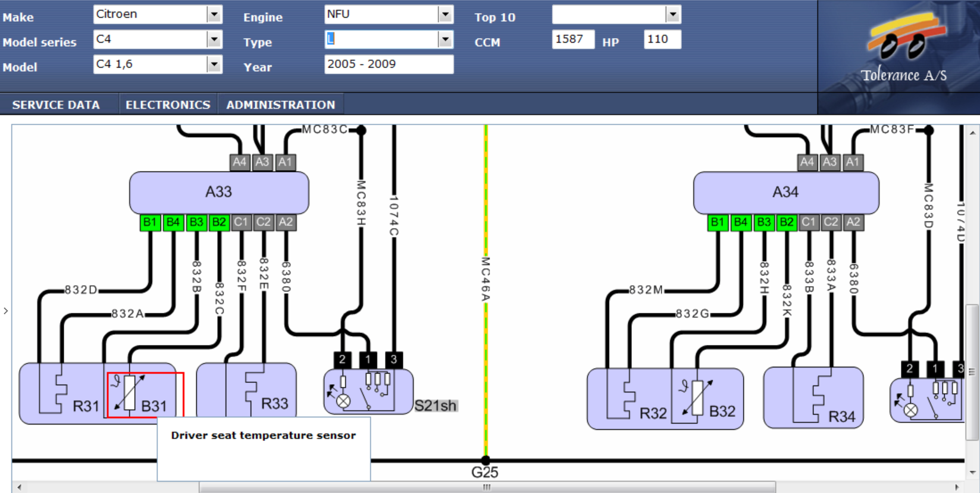
Task: Click the G25 ground point label
Action: point(485,473)
